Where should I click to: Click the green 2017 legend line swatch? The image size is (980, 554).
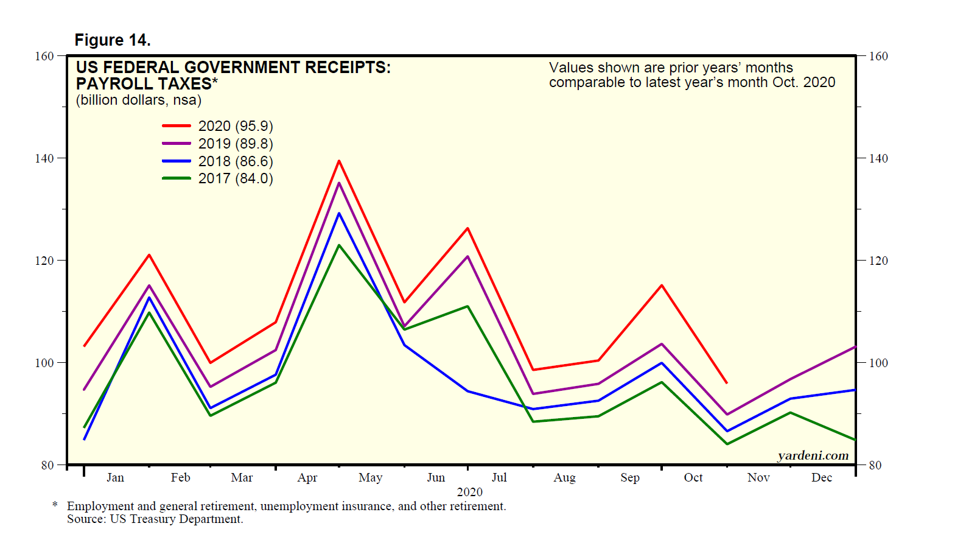(177, 178)
